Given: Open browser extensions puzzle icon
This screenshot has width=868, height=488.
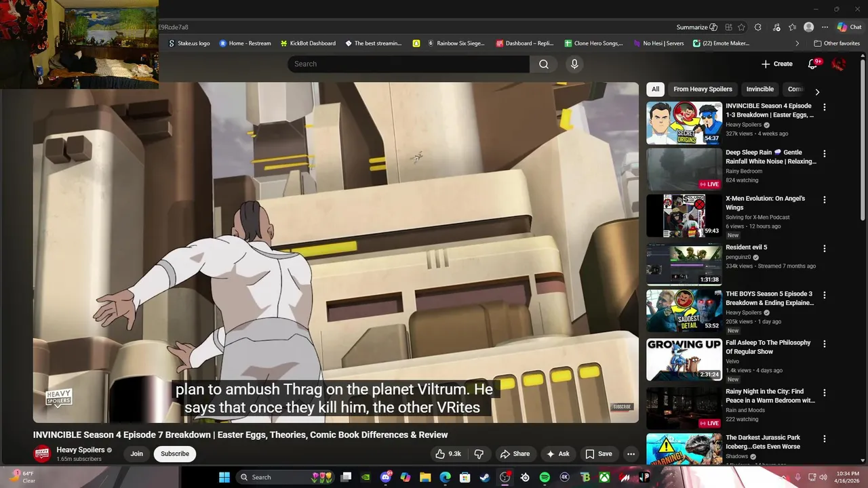Looking at the screenshot, I should tap(758, 27).
